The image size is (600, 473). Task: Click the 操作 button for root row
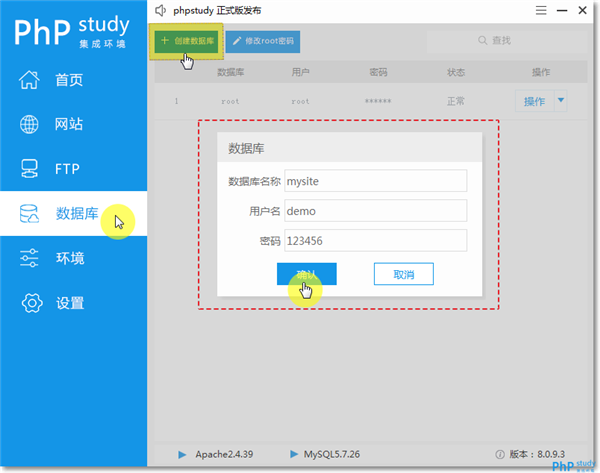534,101
